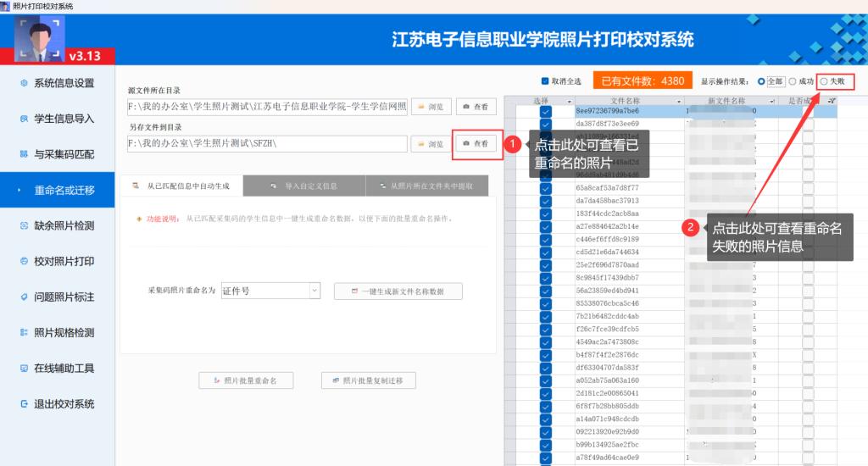Click the exit icon beside 退出校对系统

pos(24,403)
